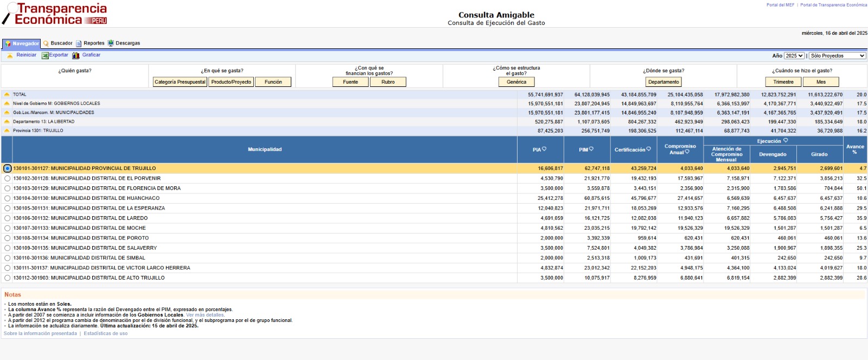
Task: Click the info icon next to PIM header
Action: point(591,149)
